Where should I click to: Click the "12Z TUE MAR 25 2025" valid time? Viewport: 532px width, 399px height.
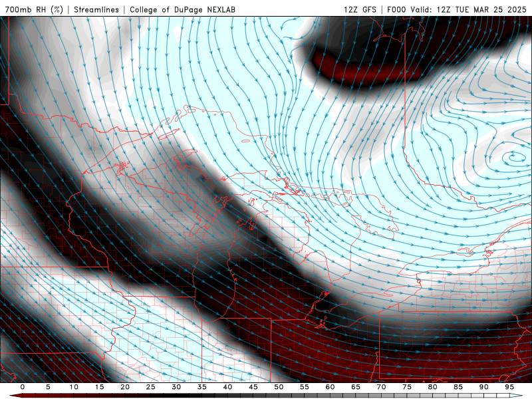coord(481,9)
